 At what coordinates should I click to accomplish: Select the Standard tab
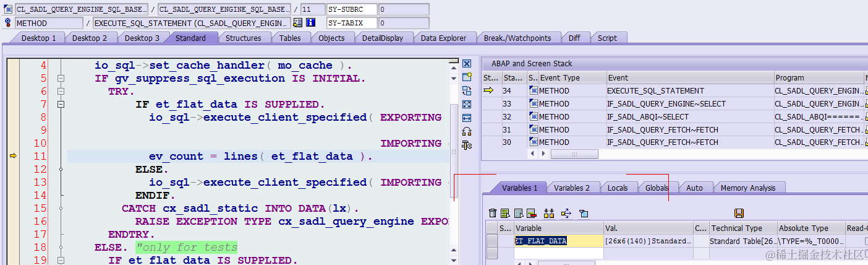point(190,38)
